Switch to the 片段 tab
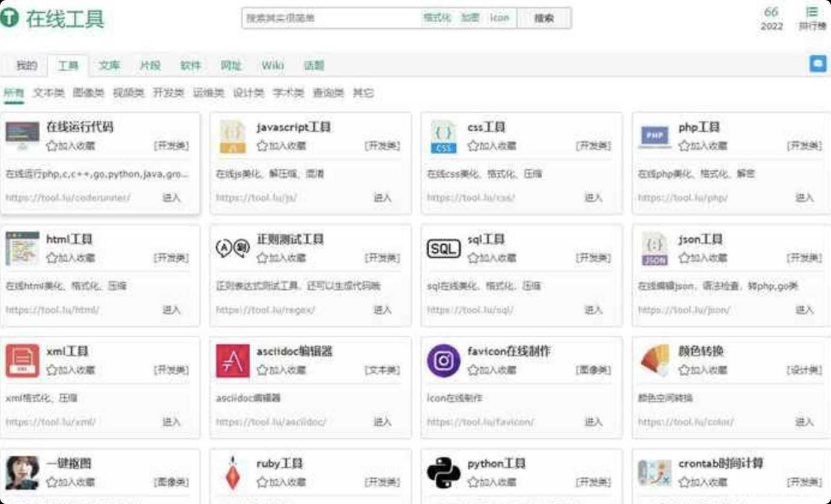This screenshot has width=831, height=504. click(150, 65)
